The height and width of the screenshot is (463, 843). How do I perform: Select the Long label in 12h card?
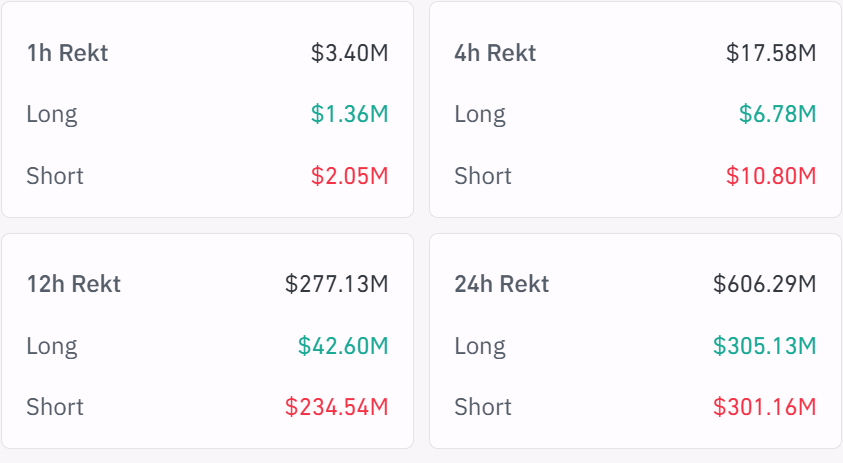point(52,346)
